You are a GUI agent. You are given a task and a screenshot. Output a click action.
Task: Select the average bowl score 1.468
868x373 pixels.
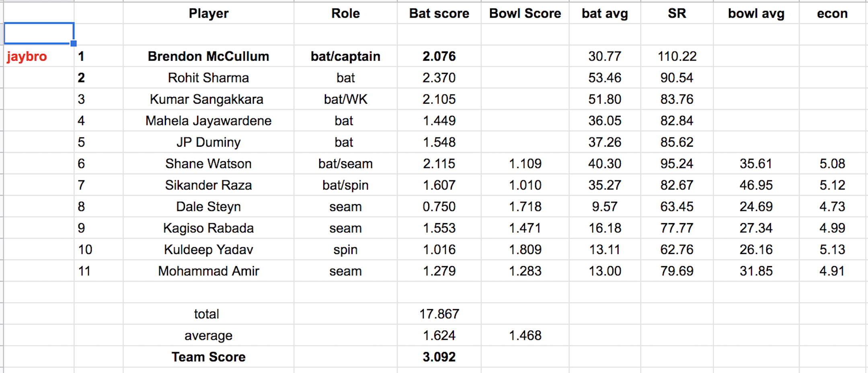pos(525,336)
